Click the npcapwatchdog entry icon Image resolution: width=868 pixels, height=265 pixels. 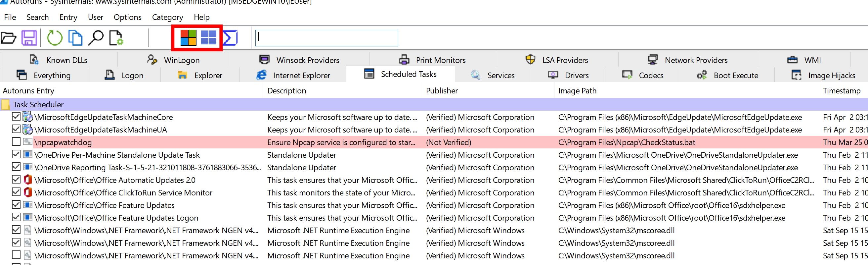pos(28,142)
